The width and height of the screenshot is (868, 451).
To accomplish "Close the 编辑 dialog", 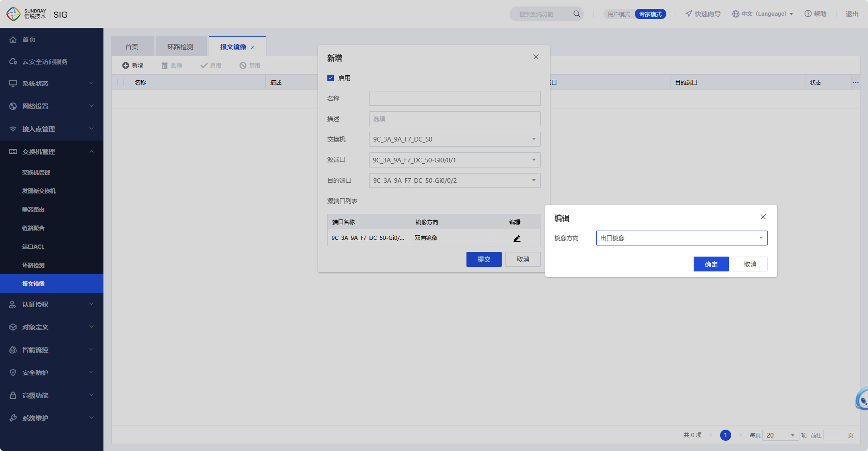I will (763, 217).
